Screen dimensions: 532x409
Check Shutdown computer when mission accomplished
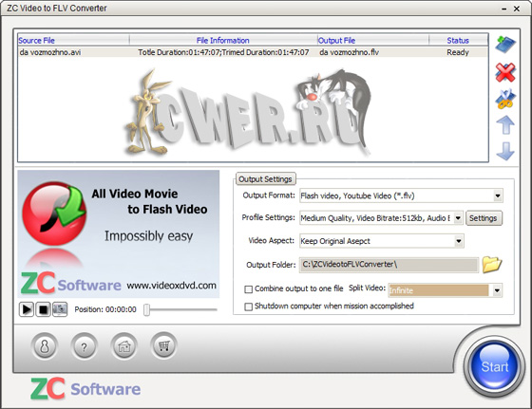(248, 307)
